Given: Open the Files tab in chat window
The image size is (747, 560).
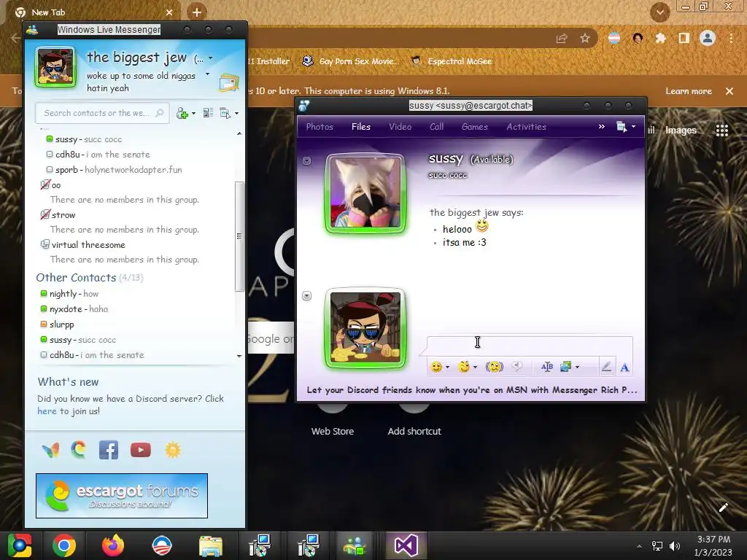Looking at the screenshot, I should pyautogui.click(x=361, y=127).
